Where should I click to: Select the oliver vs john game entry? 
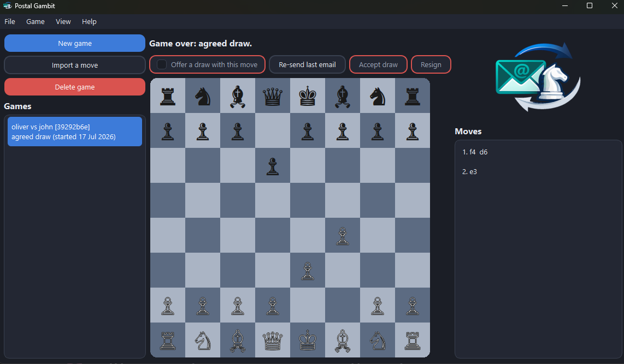tap(75, 132)
